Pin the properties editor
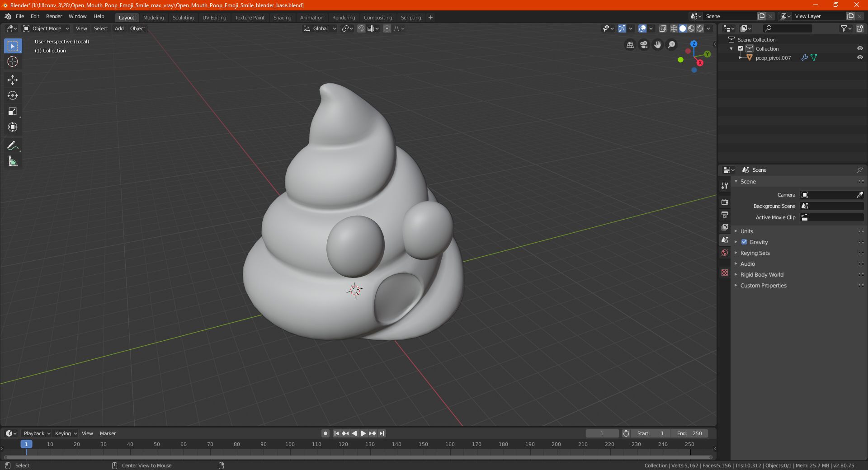The width and height of the screenshot is (868, 470). click(859, 170)
